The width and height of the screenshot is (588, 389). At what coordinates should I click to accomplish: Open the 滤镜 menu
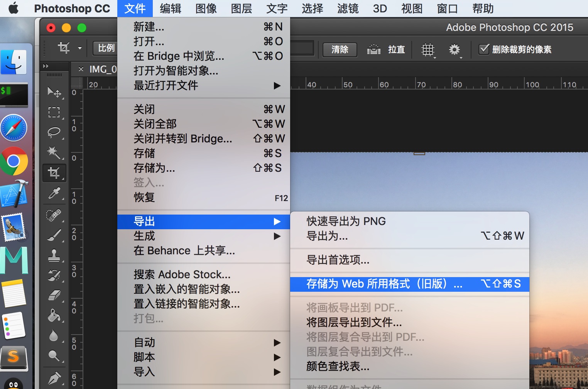pyautogui.click(x=348, y=8)
